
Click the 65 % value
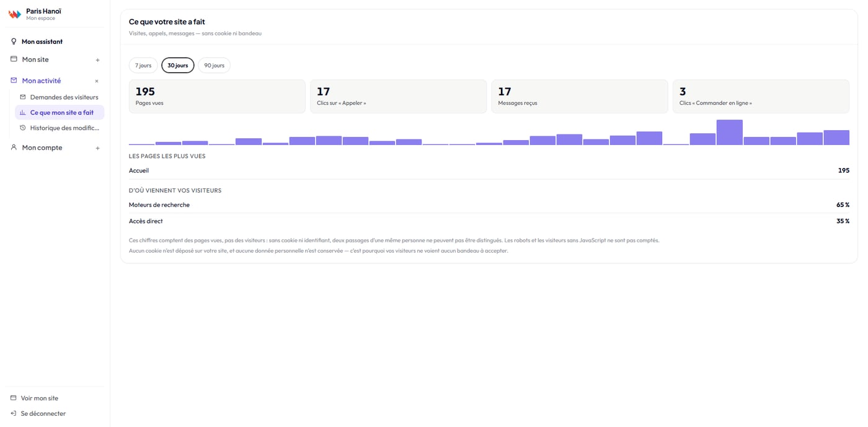[x=843, y=205]
